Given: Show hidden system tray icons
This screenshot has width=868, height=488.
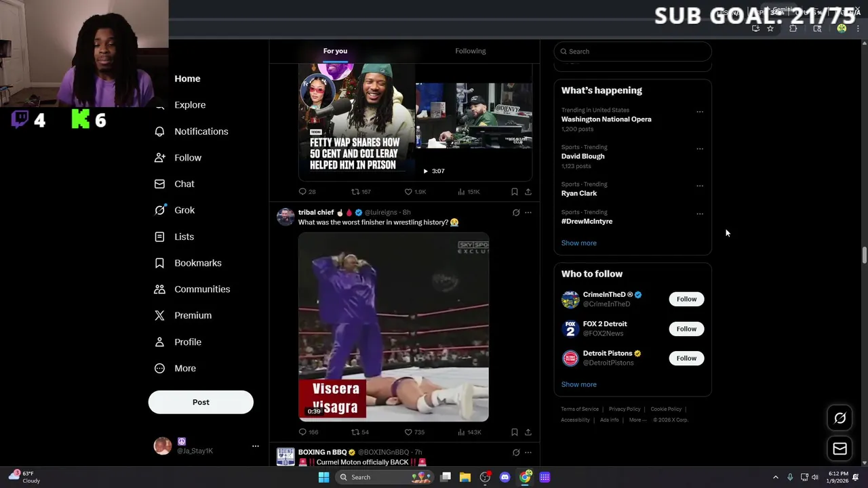Looking at the screenshot, I should pos(776,477).
